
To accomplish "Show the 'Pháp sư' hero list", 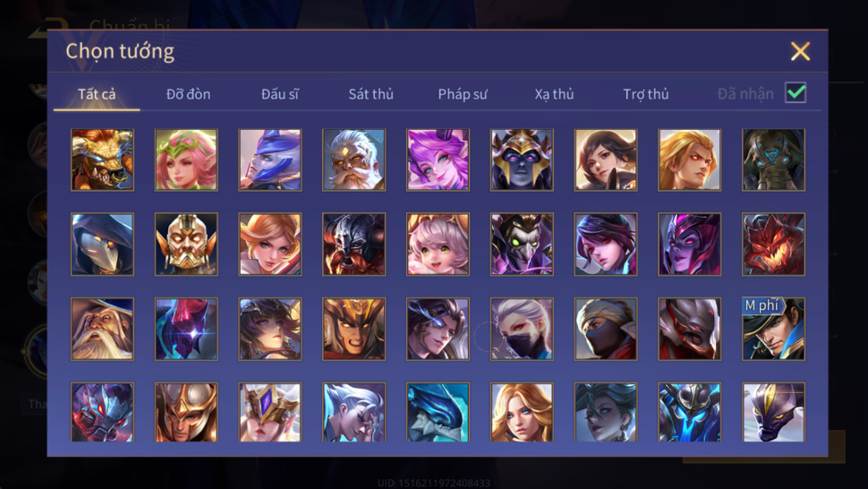I will tap(463, 94).
